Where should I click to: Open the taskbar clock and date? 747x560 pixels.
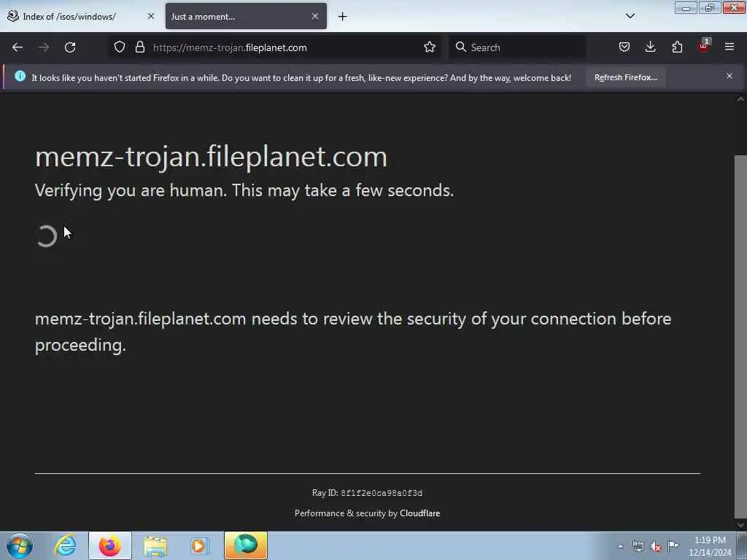[710, 546]
